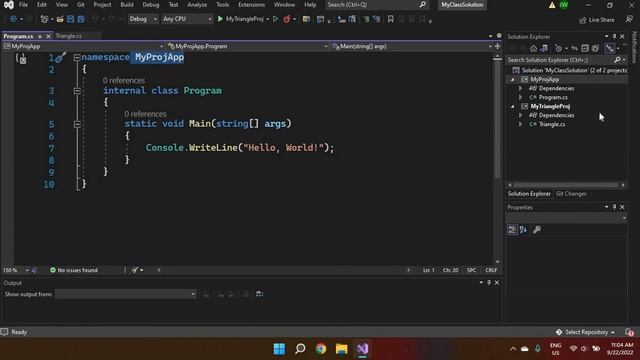Switch to the Triangle.cs editor tab
This screenshot has width=640, height=360.
point(69,36)
